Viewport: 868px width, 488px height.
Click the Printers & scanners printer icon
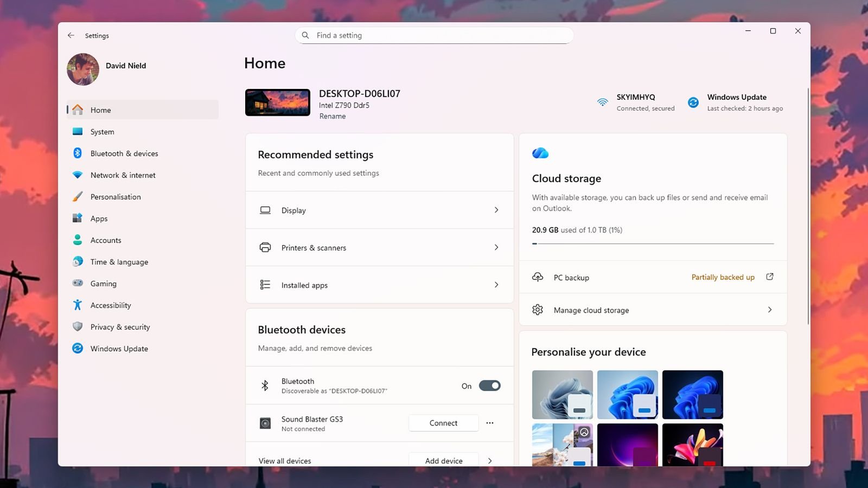265,247
